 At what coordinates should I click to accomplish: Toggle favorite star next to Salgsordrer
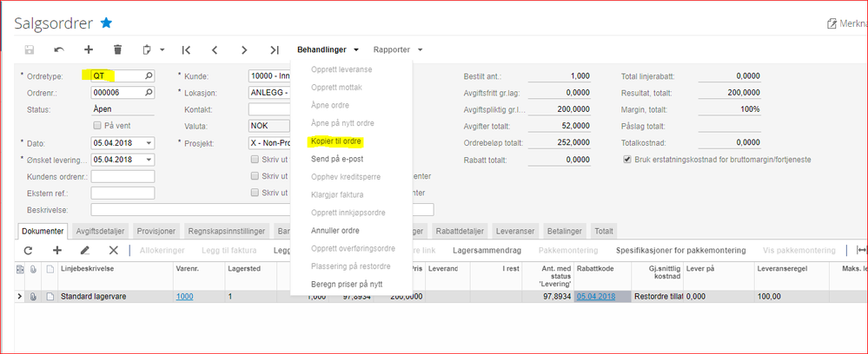106,23
